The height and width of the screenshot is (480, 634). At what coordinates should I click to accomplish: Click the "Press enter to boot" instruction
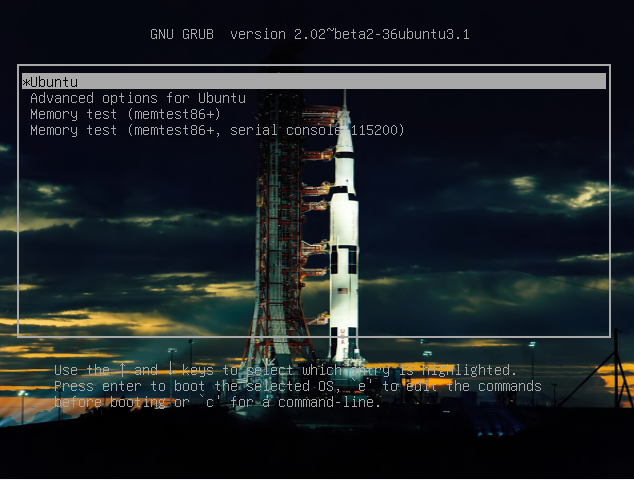130,386
